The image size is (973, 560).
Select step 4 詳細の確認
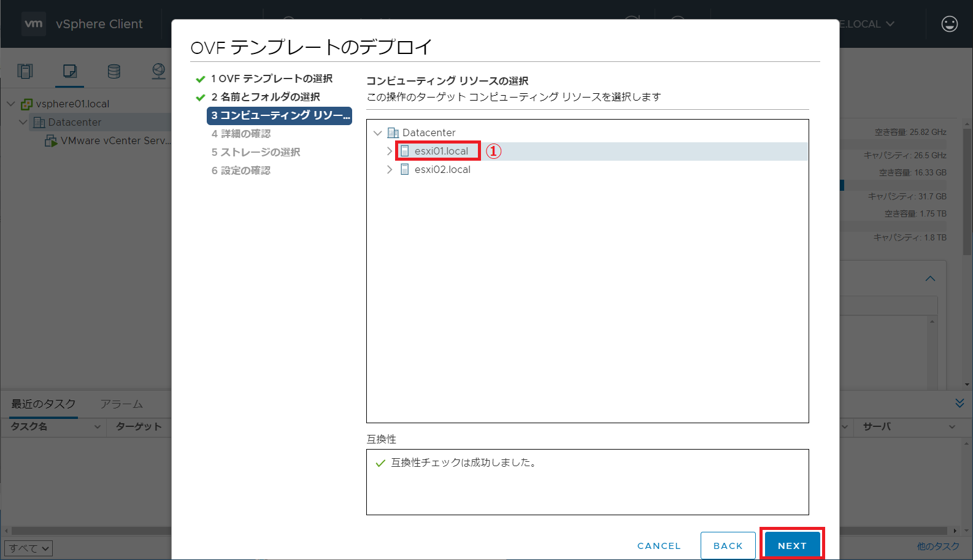[x=241, y=134]
